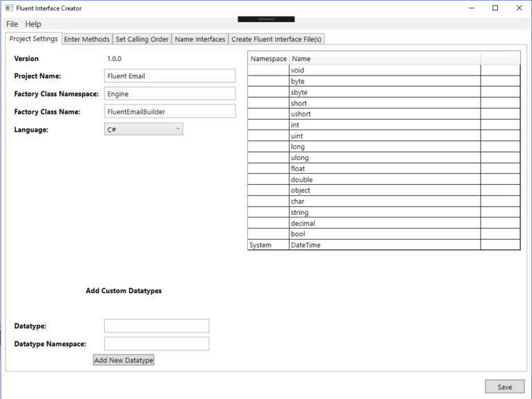Screen dimensions: 532x399
Task: Click the Project Name input field
Action: (x=170, y=76)
